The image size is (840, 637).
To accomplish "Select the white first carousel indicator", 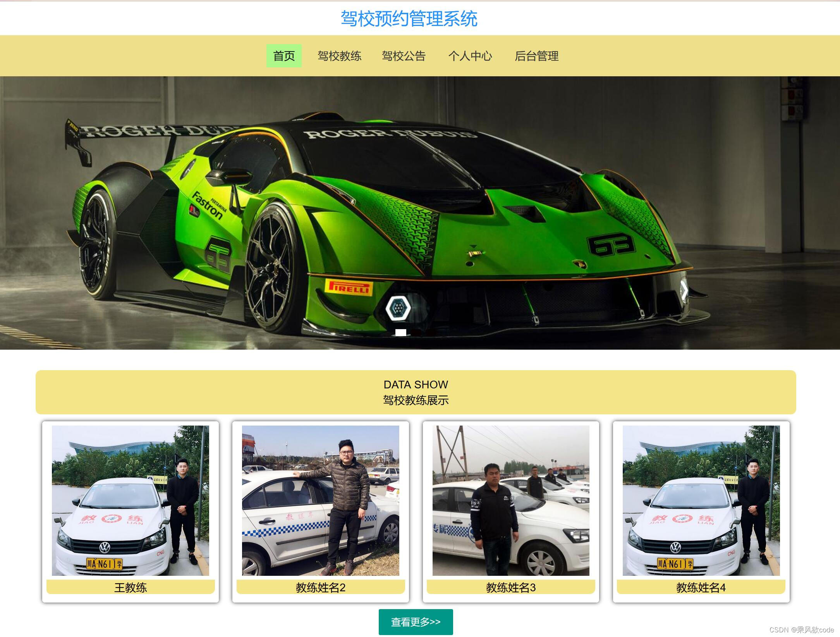I will click(401, 332).
